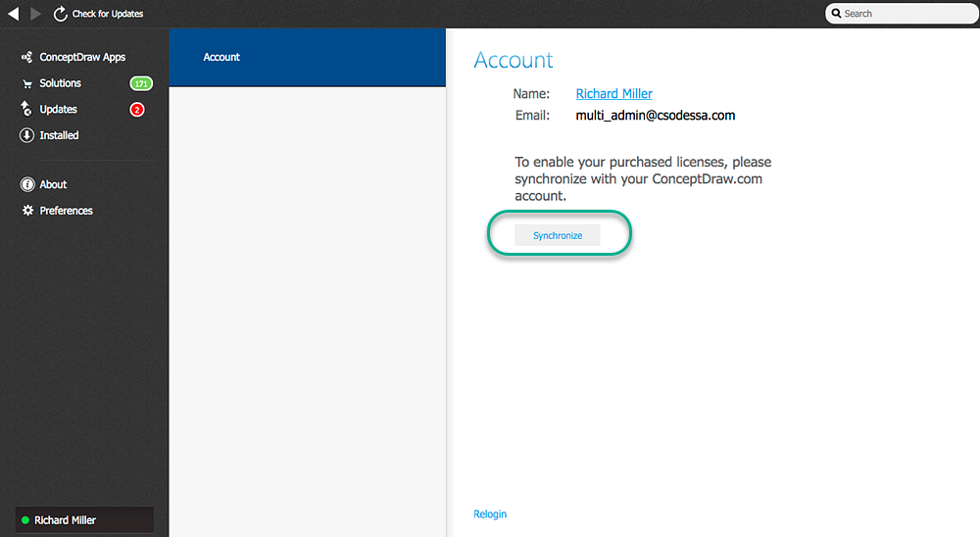The height and width of the screenshot is (537, 980).
Task: Click the Account page heading
Action: coord(514,60)
